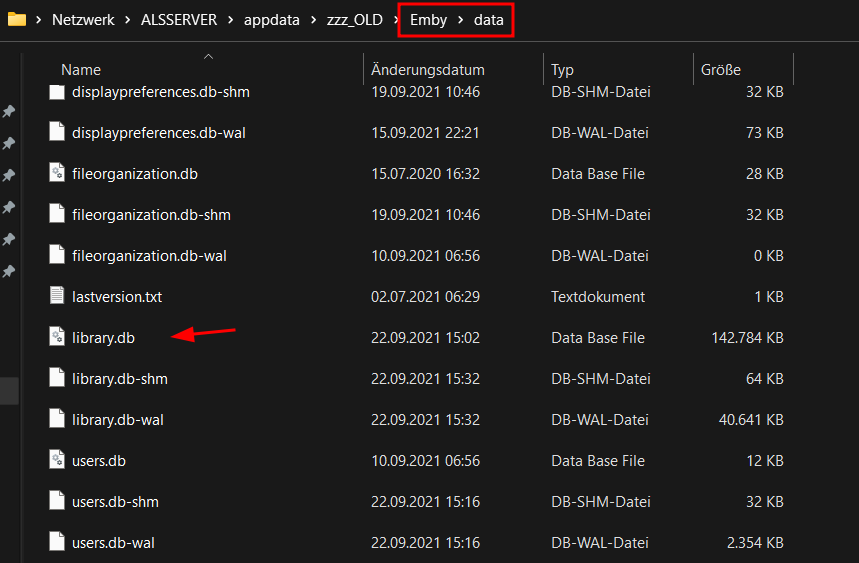859x563 pixels.
Task: Click the folder icon in the address bar
Action: click(x=16, y=20)
